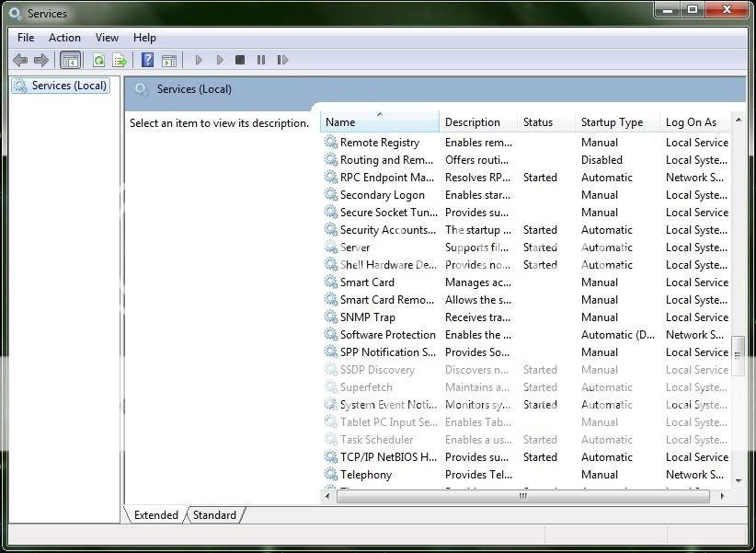The width and height of the screenshot is (756, 553).
Task: Open the View menu
Action: [x=107, y=38]
